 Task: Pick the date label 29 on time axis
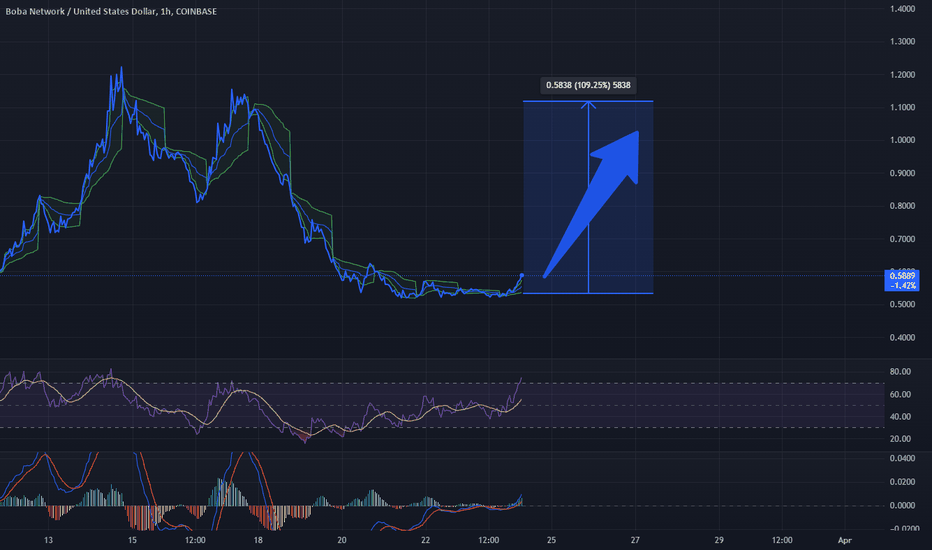719,540
